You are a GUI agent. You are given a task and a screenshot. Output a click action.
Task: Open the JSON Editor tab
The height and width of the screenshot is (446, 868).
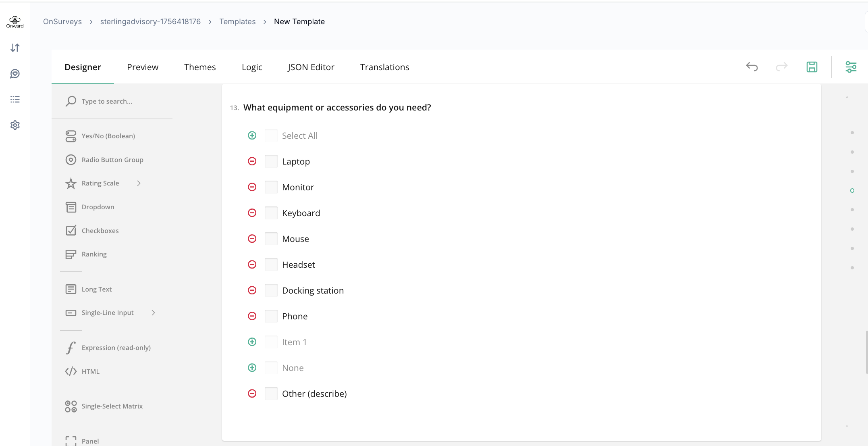[311, 67]
